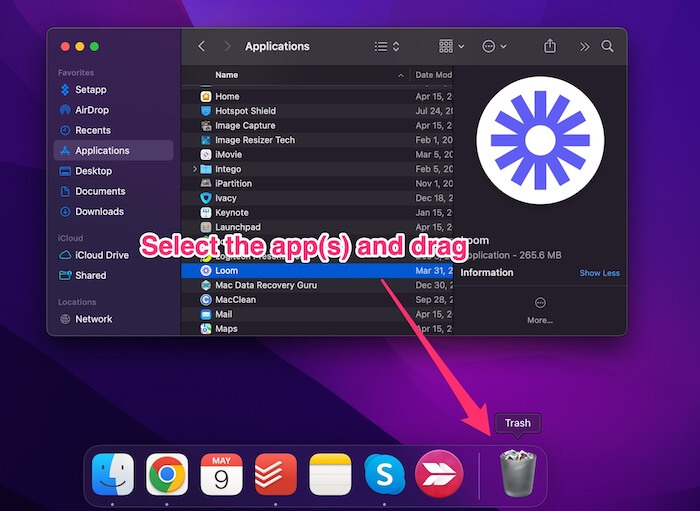Image resolution: width=700 pixels, height=511 pixels.
Task: Select the highlighted Loom row
Action: pyautogui.click(x=317, y=270)
